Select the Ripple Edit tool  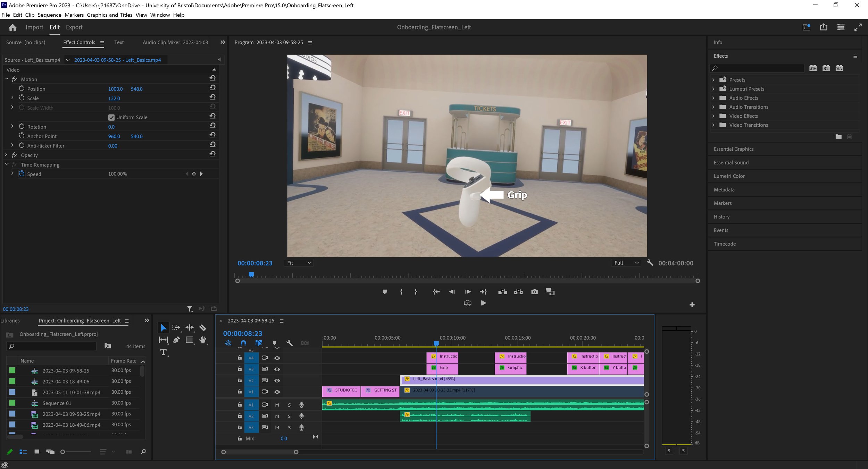click(x=190, y=327)
